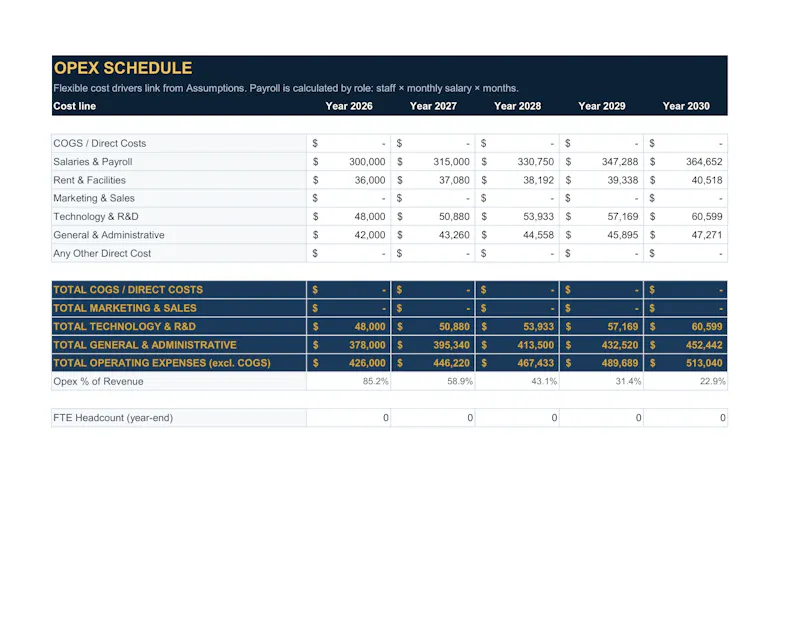Viewport: 800px width, 618px height.
Task: Select the 40,518 rent cell
Action: [685, 180]
